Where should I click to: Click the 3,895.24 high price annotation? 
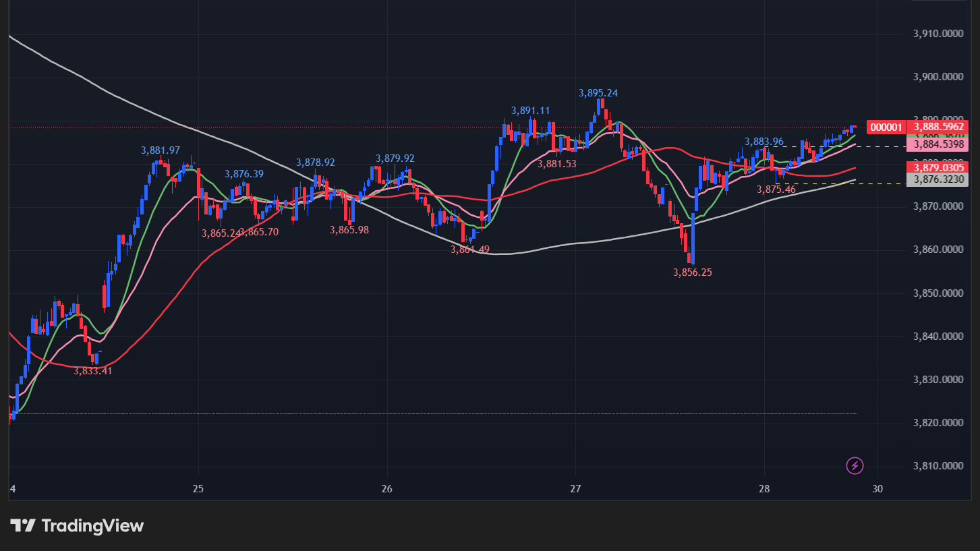[598, 93]
